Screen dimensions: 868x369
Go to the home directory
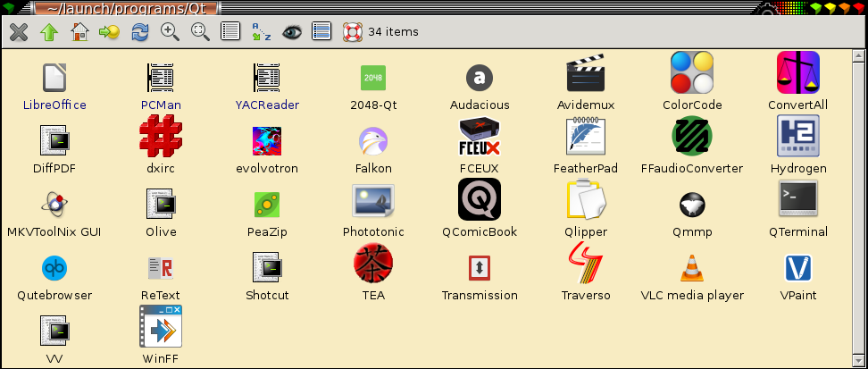coord(79,31)
